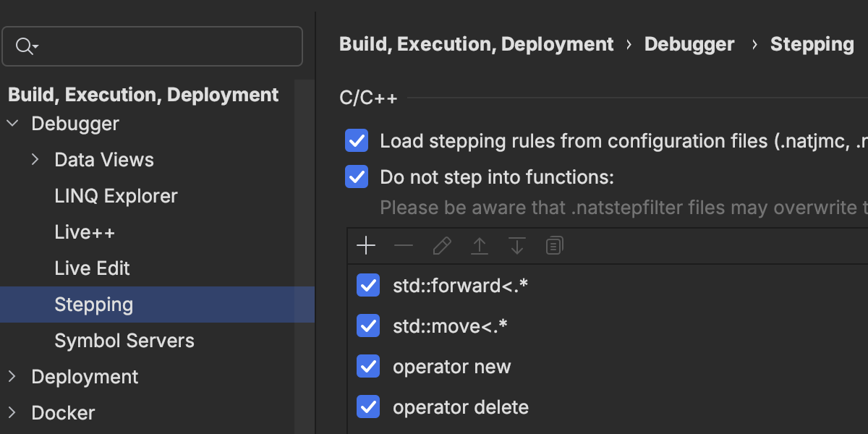
Task: Click the Add (plus) rule icon
Action: click(x=367, y=247)
